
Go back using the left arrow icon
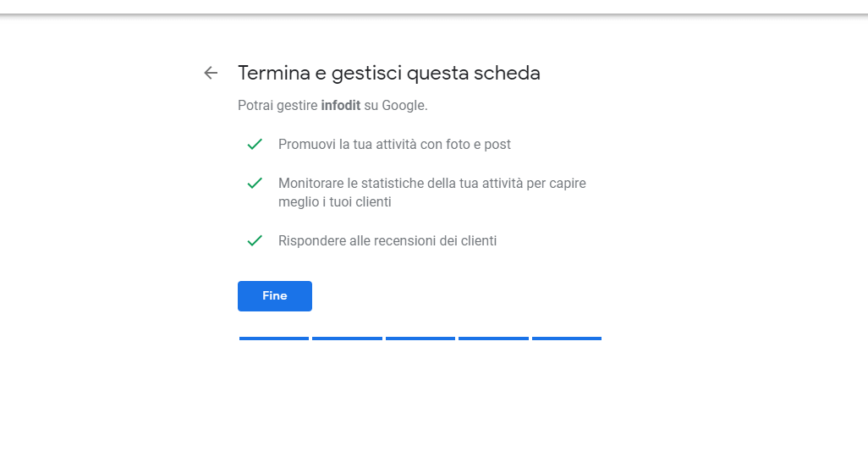pos(211,73)
